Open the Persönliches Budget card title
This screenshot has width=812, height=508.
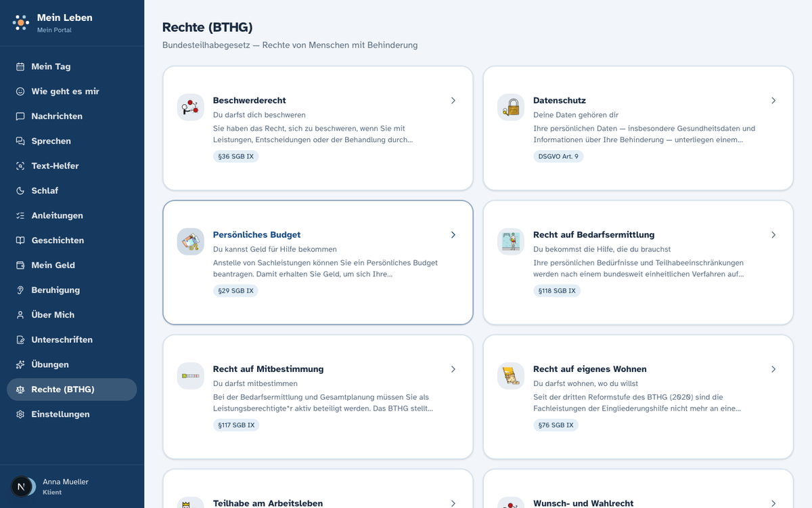pyautogui.click(x=256, y=235)
